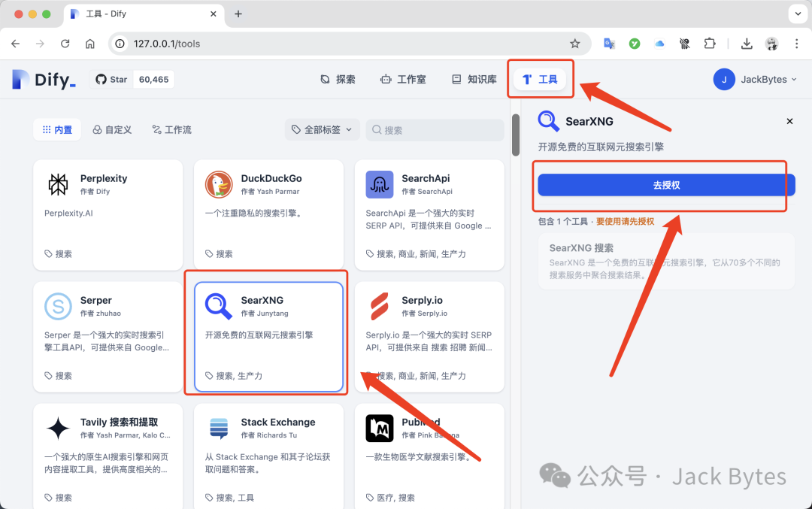Focus the 搜索 tool search field
Image resolution: width=812 pixels, height=509 pixels.
(435, 130)
